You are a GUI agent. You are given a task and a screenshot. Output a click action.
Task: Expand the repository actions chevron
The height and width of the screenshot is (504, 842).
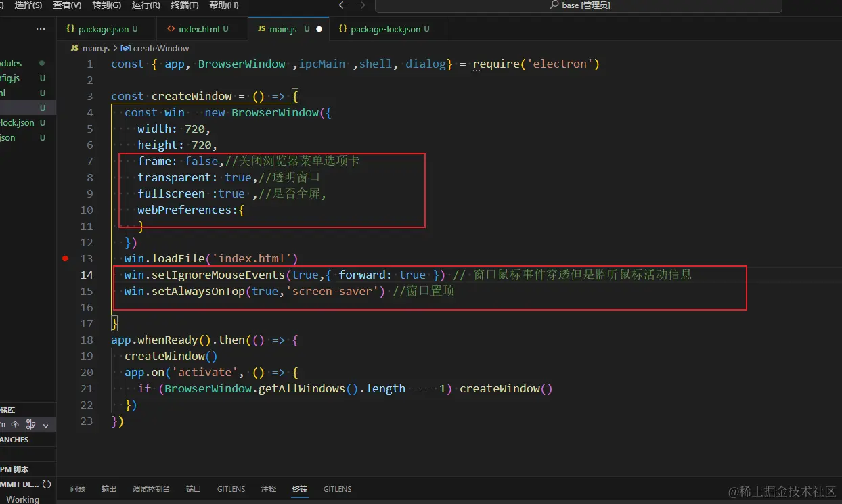click(x=46, y=426)
